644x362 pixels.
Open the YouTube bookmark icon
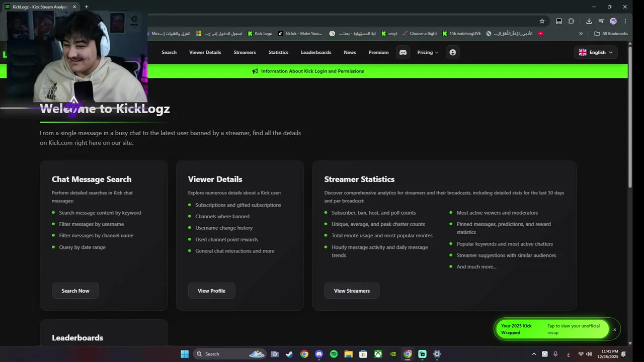tap(540, 34)
